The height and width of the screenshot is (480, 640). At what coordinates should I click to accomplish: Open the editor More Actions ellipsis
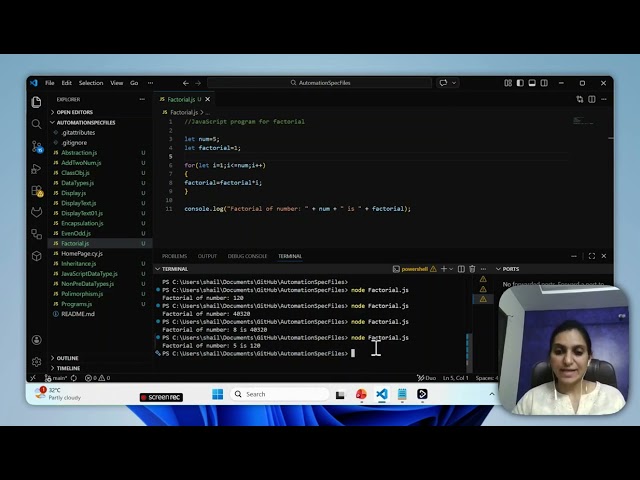tap(604, 99)
